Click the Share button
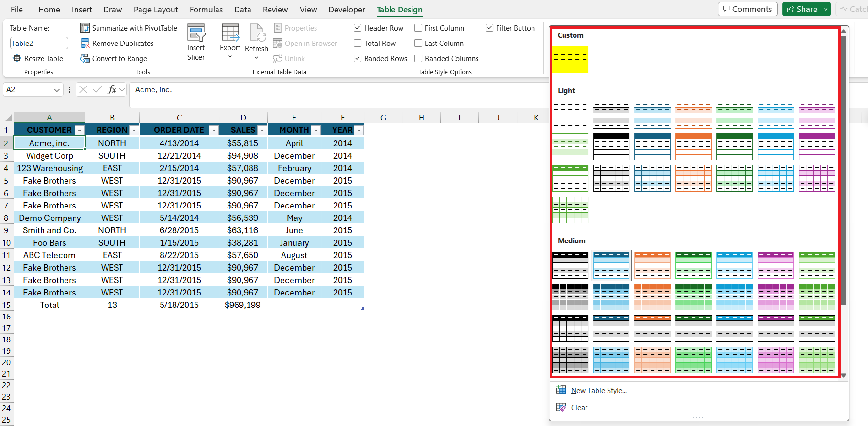This screenshot has width=868, height=426. coord(802,9)
